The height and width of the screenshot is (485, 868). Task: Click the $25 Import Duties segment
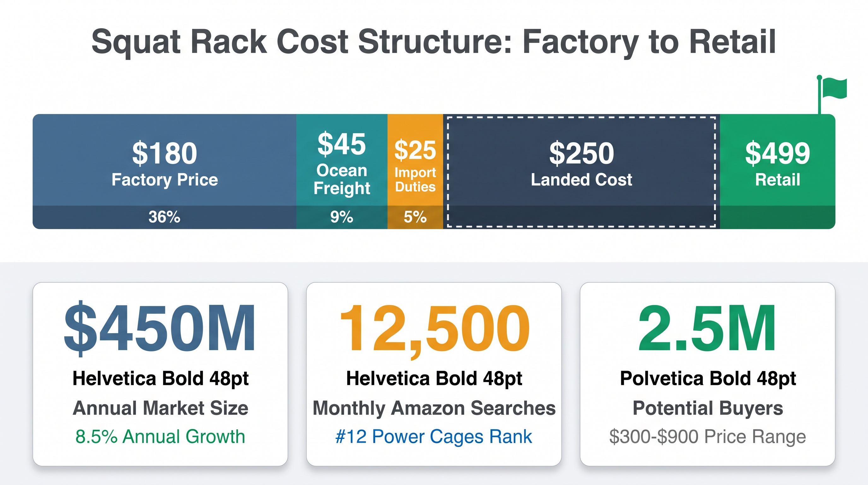[415, 171]
